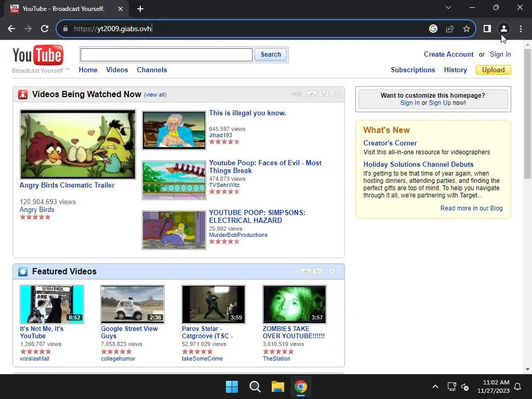This screenshot has height=399, width=532.
Task: Click the Featured Videos section icon
Action: pyautogui.click(x=23, y=271)
